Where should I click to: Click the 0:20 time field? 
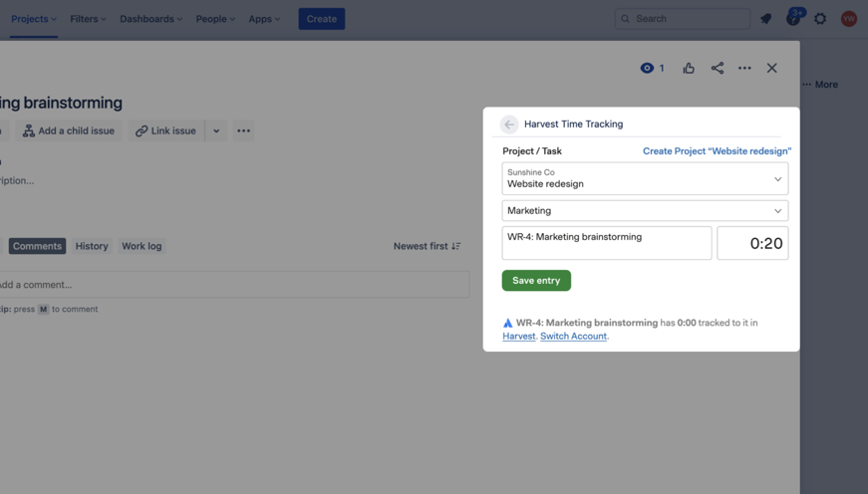coord(752,243)
